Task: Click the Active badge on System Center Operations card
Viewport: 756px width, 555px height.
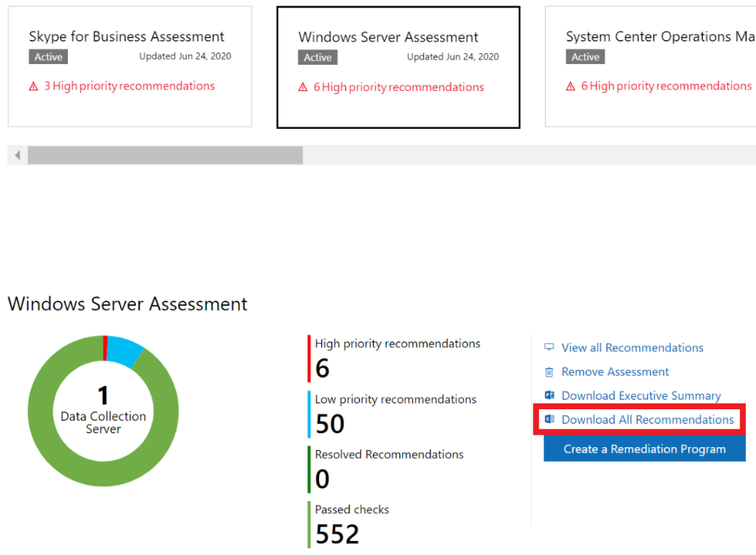Action: (585, 56)
